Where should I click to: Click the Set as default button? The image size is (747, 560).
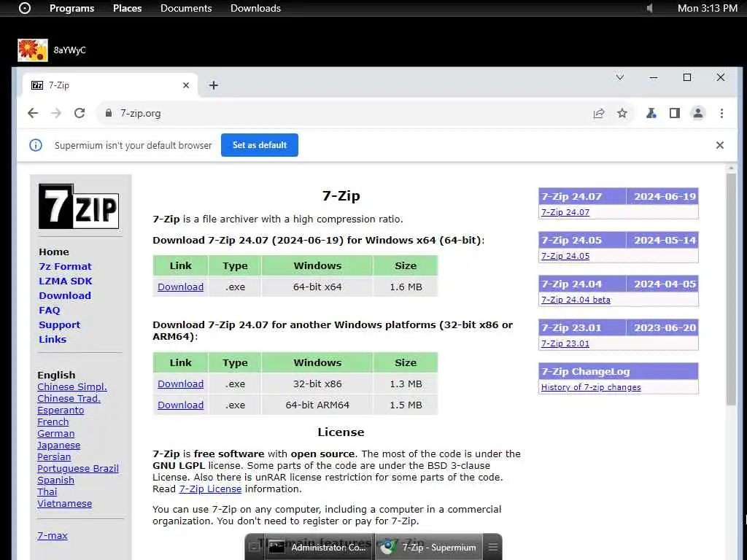point(260,145)
